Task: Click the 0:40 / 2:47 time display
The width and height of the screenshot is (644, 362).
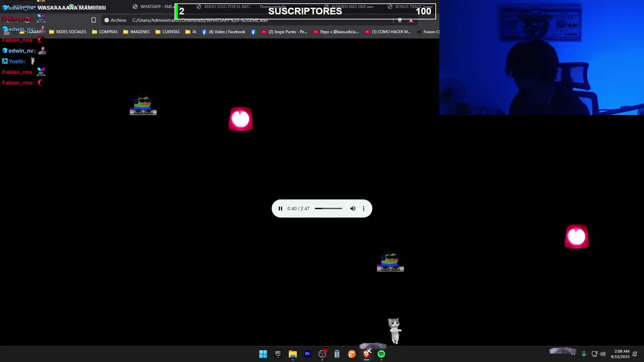Action: (x=298, y=209)
